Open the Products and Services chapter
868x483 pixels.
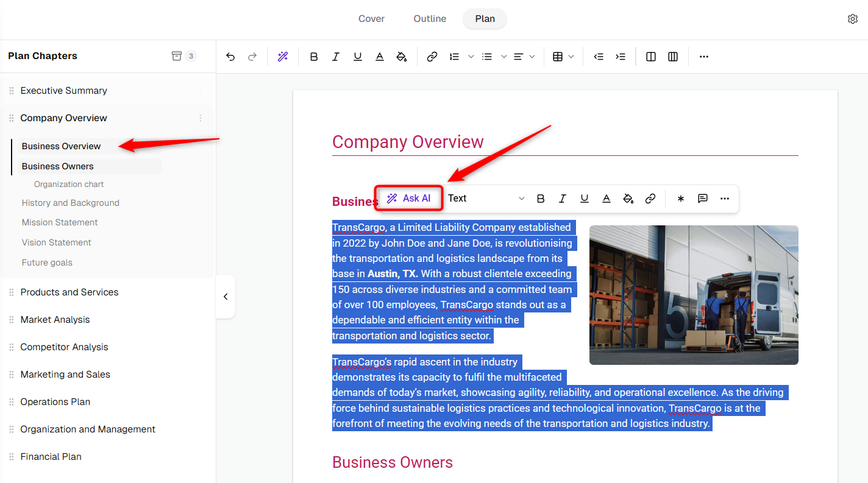(x=69, y=292)
